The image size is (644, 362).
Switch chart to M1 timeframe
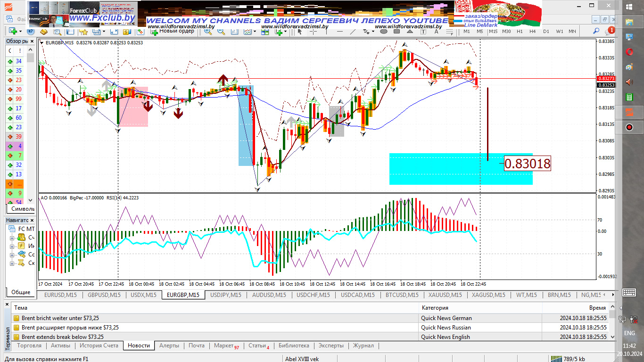pos(466,31)
